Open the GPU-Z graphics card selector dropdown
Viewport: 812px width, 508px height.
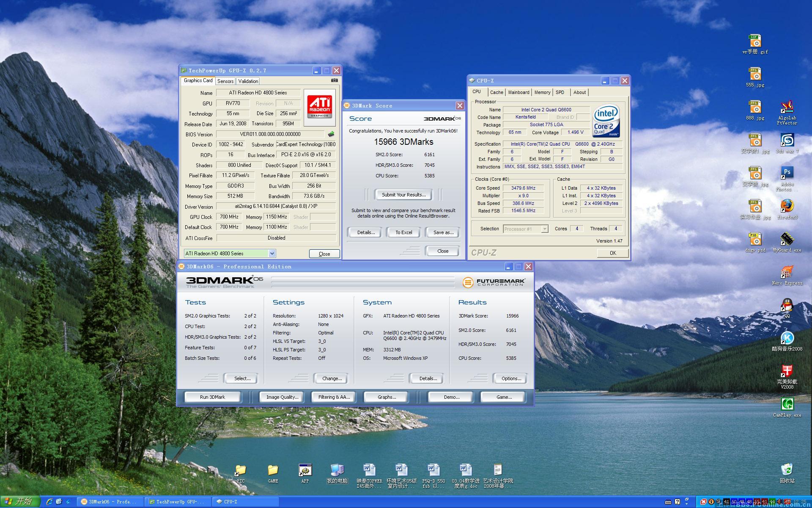coord(272,254)
